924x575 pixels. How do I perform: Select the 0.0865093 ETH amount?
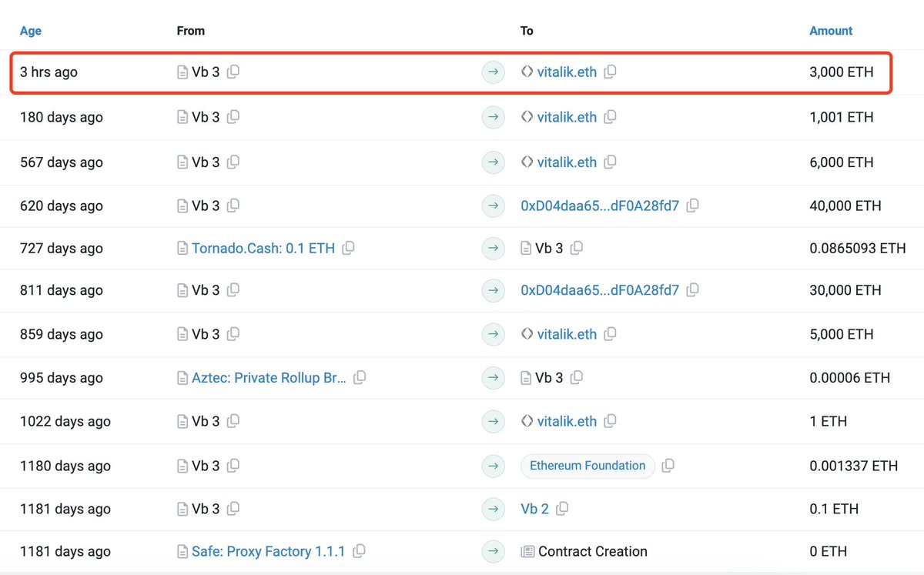click(858, 248)
